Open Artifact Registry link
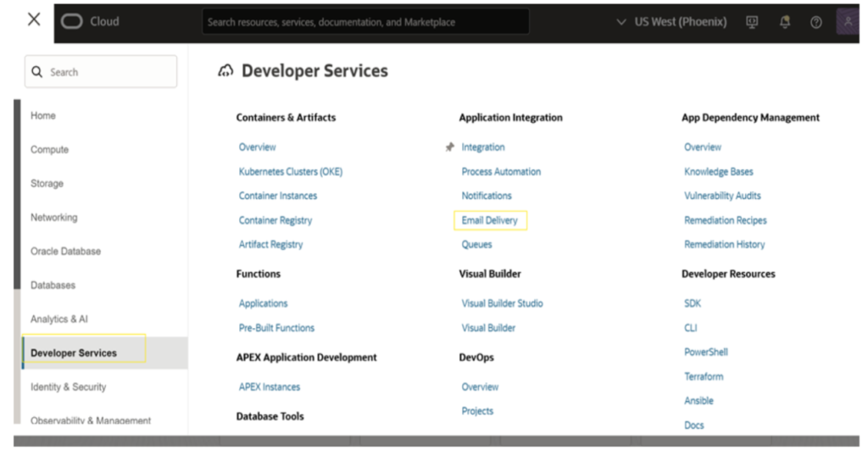This screenshot has height=451, width=868. [270, 245]
